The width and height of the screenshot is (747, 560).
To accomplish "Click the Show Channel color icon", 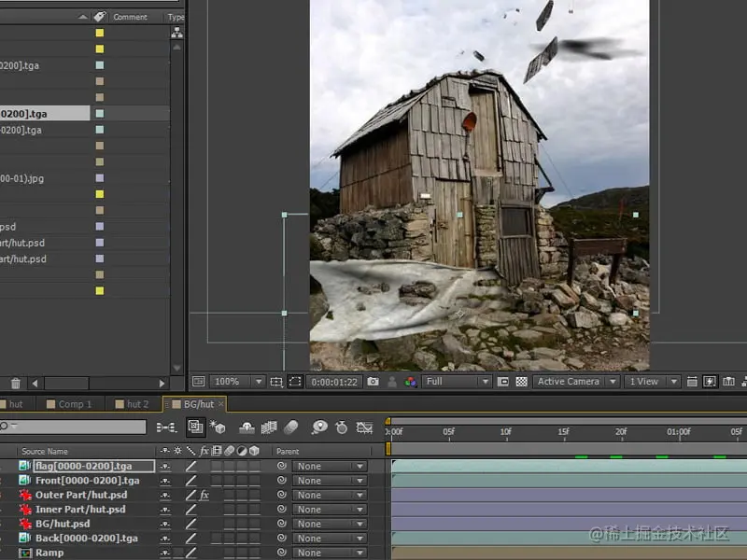I will (410, 382).
